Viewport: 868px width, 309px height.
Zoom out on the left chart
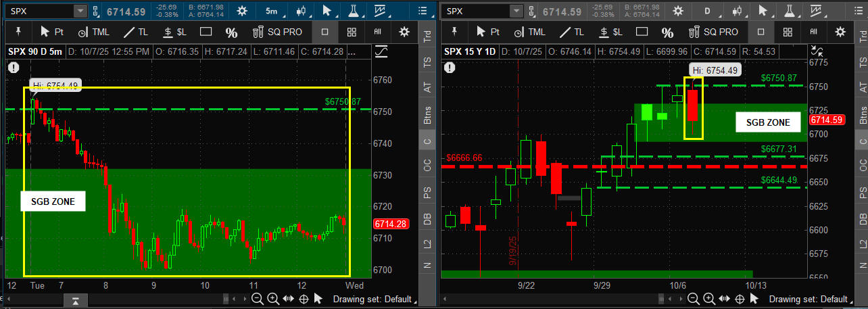click(257, 298)
